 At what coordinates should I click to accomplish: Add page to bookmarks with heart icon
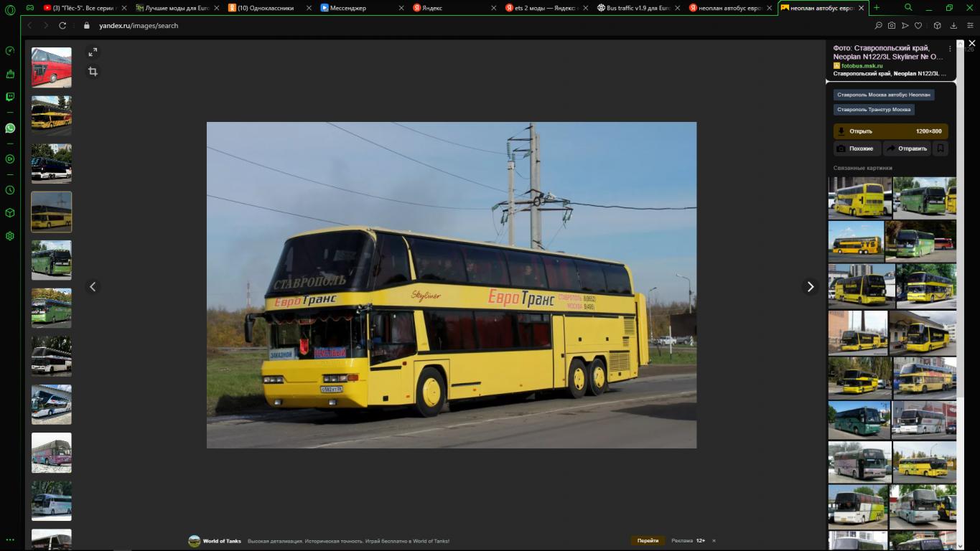[x=918, y=26]
